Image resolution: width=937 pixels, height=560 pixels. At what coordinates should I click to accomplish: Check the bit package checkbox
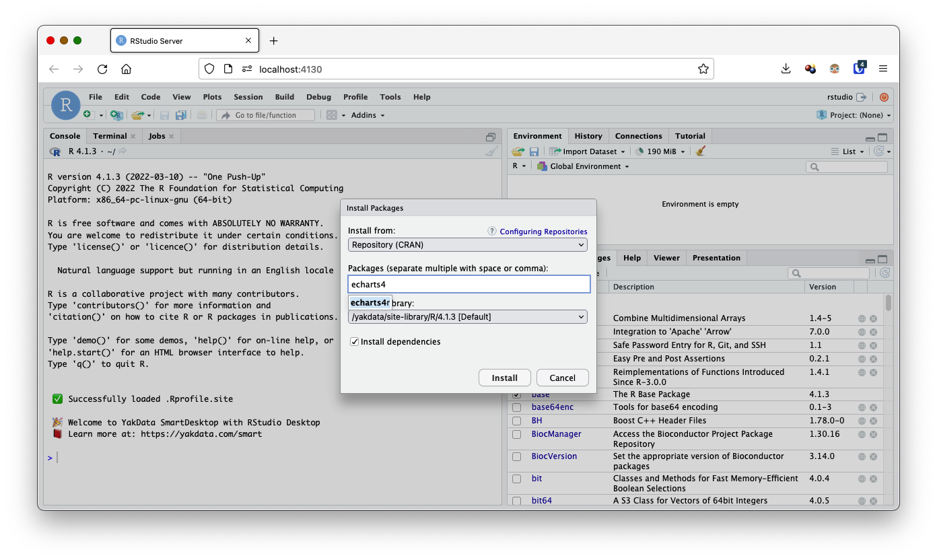[517, 479]
